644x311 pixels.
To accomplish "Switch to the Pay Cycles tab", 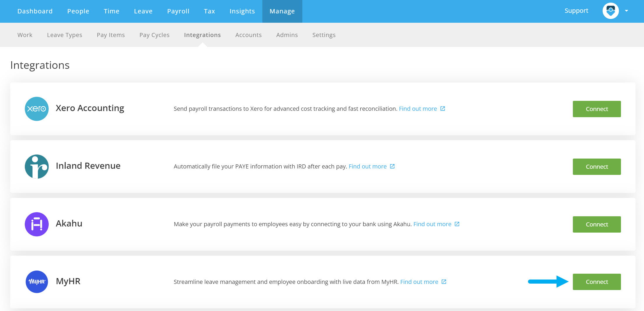I will pyautogui.click(x=155, y=35).
